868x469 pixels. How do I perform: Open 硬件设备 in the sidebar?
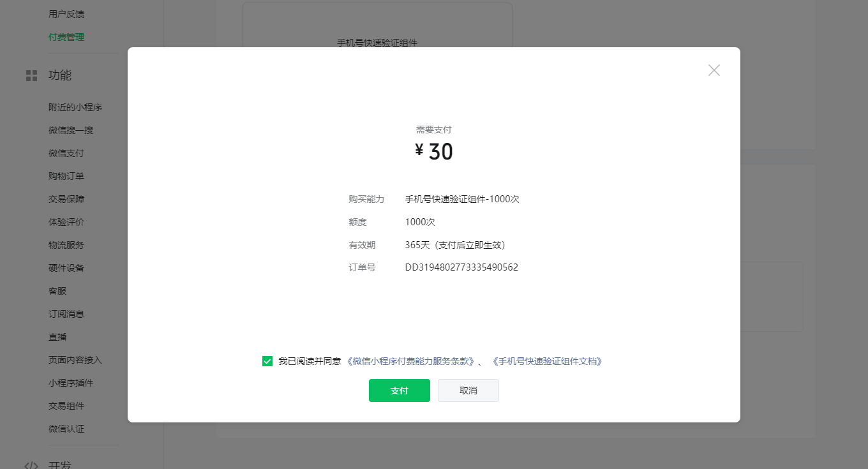pos(66,268)
